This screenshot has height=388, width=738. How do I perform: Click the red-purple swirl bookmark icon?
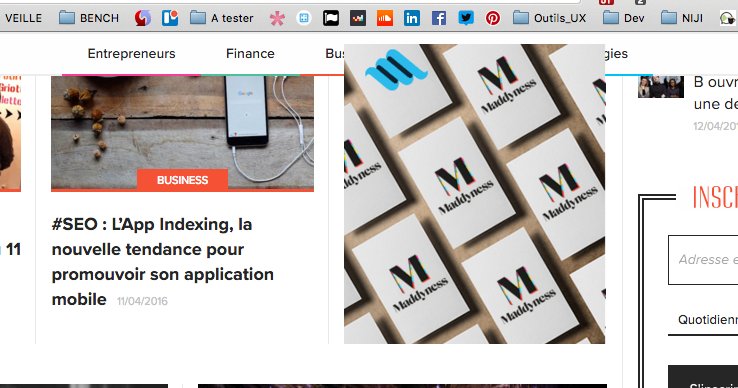tap(143, 18)
